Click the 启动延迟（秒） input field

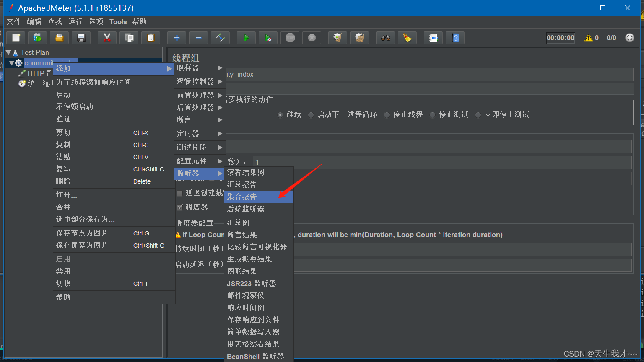point(462,265)
